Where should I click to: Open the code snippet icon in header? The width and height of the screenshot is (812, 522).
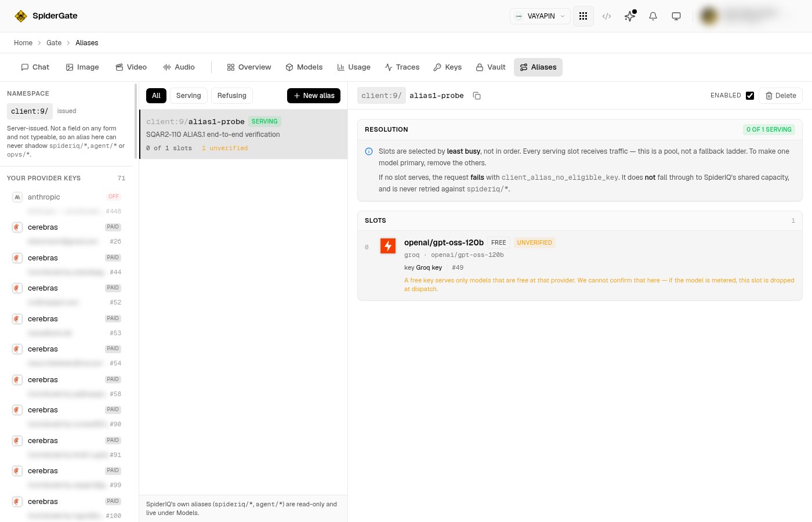click(607, 16)
